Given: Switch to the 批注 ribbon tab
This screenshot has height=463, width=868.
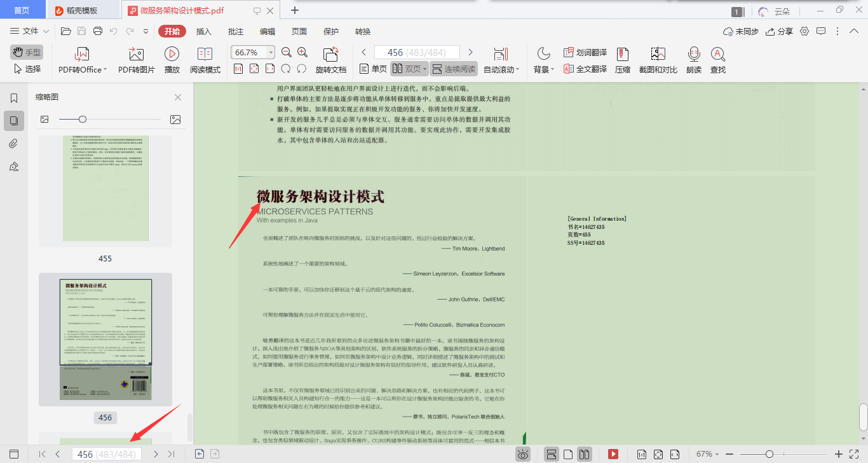Looking at the screenshot, I should [236, 31].
